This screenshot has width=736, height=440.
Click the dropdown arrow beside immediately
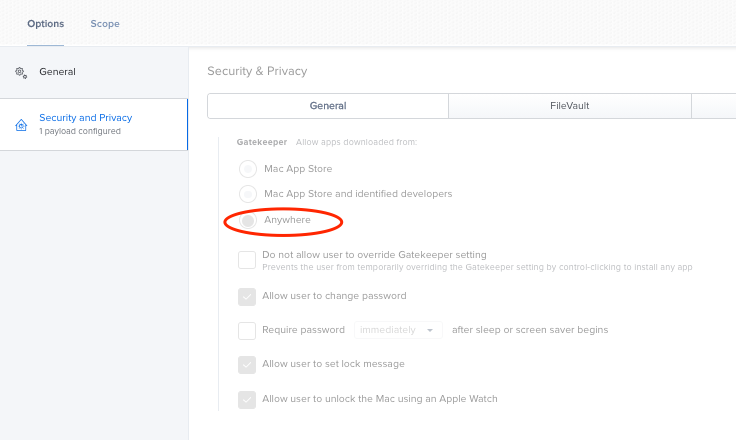(x=430, y=331)
